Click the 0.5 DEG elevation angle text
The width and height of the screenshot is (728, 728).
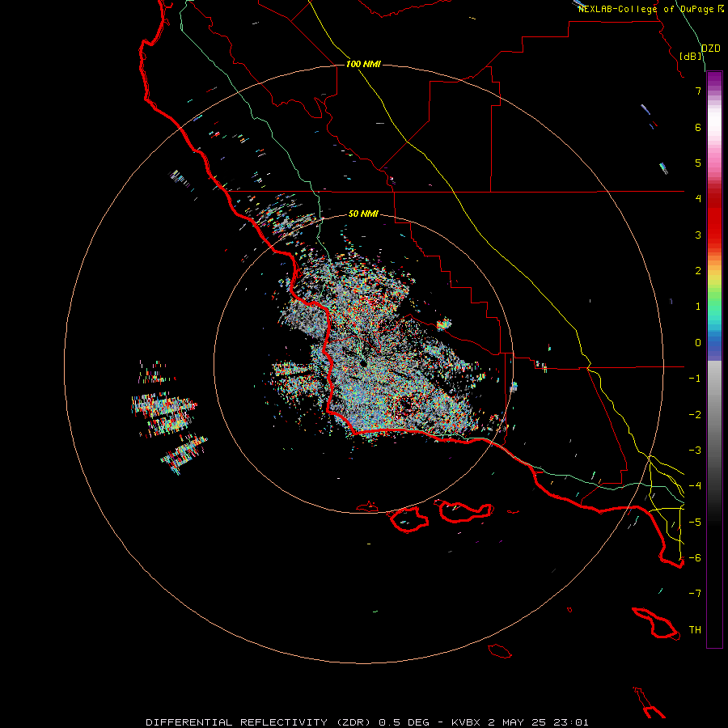coord(404,722)
